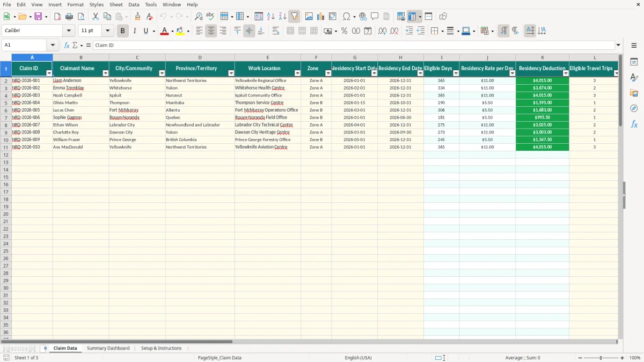
Task: Click Increase Indent icon
Action: (x=409, y=31)
